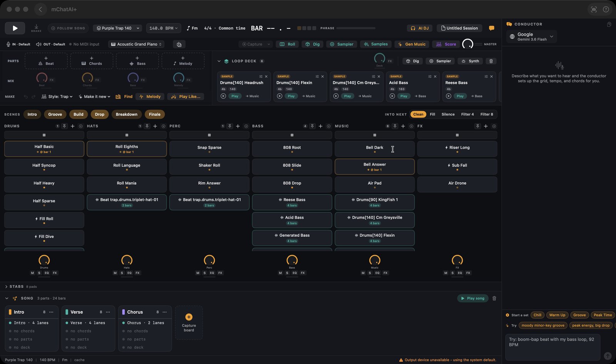Pin the Drums lane

64,126
